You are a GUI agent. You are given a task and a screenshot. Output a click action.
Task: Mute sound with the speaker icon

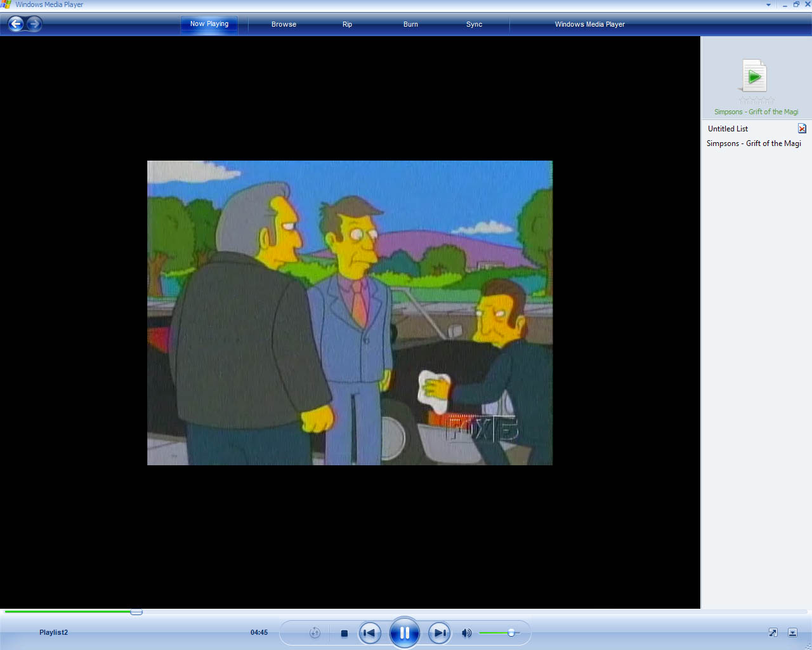[x=466, y=633]
